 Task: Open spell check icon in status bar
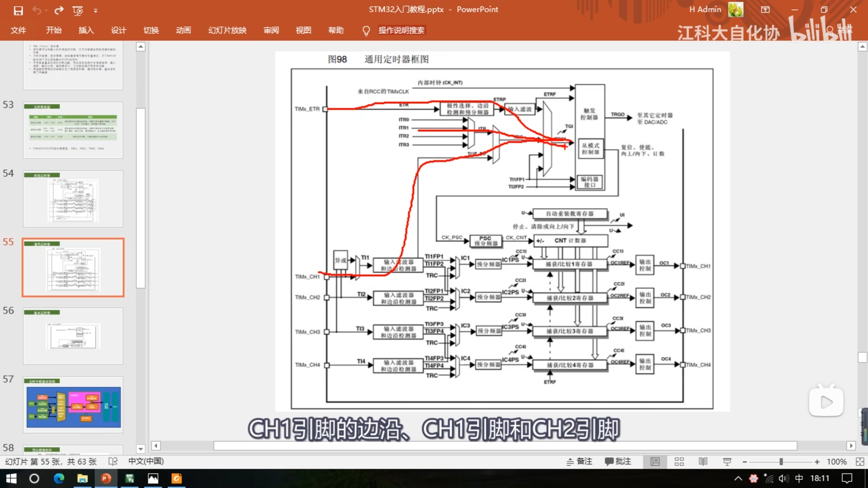113,462
